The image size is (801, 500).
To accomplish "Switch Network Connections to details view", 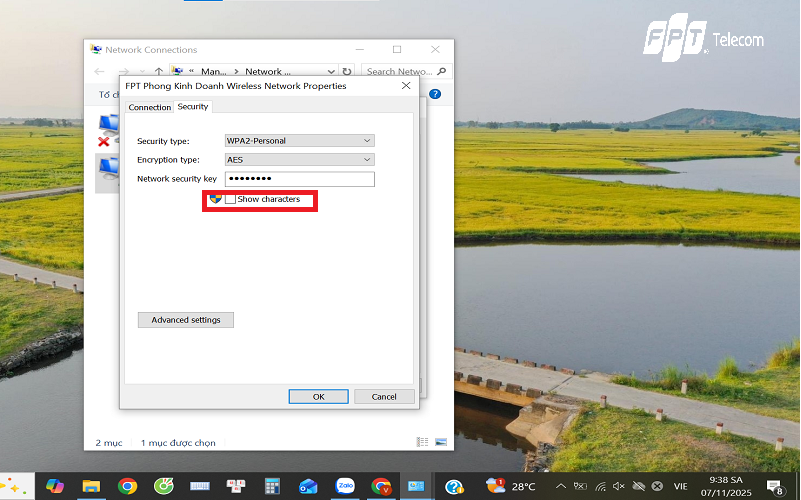I will pyautogui.click(x=422, y=442).
